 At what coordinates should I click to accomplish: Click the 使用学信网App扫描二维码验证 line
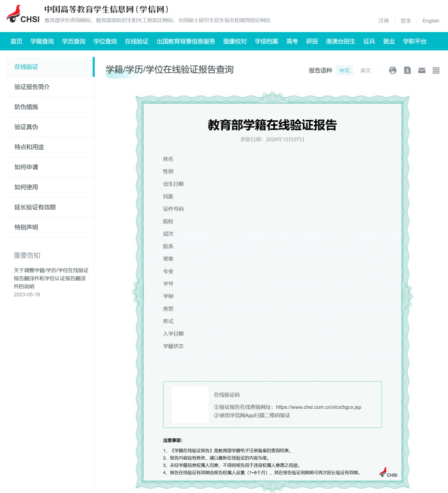click(x=252, y=415)
